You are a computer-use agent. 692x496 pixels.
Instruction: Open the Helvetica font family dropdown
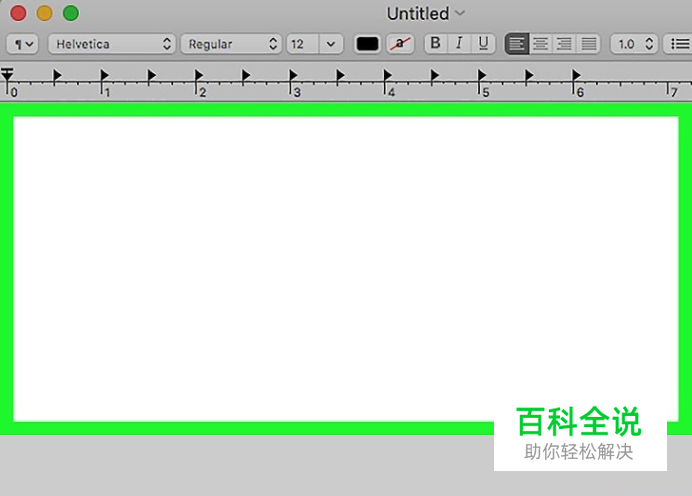click(x=112, y=44)
